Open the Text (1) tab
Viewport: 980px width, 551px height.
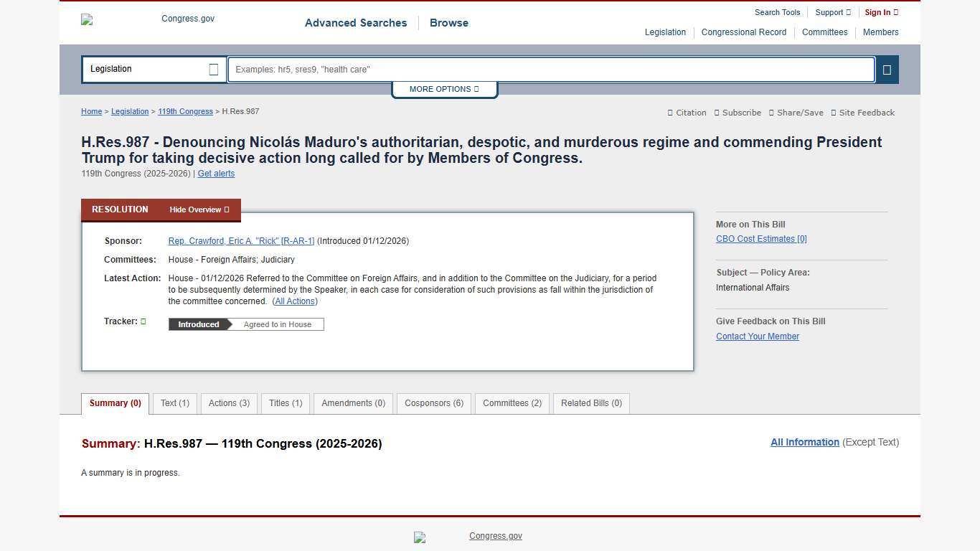click(174, 403)
